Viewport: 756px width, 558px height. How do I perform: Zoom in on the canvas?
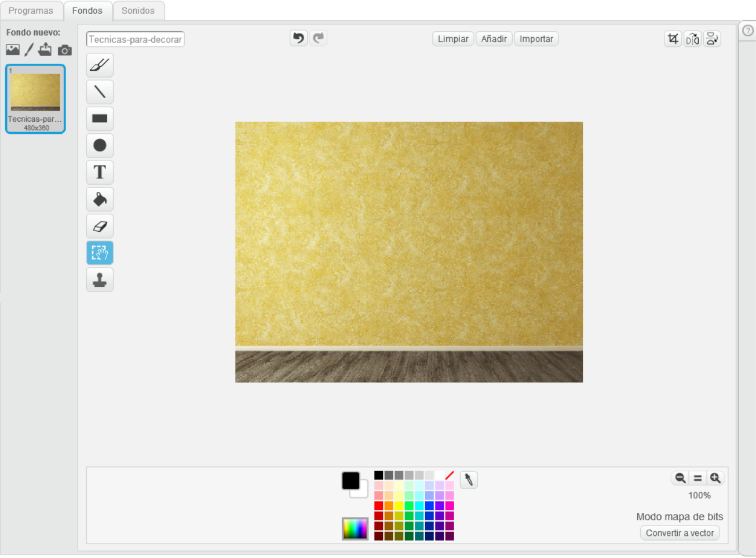(x=715, y=478)
